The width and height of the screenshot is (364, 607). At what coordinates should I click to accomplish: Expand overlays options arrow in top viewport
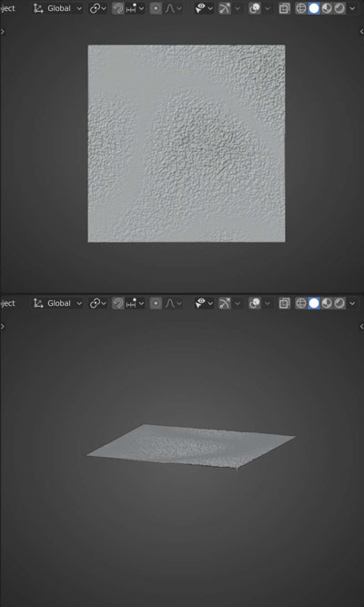268,8
